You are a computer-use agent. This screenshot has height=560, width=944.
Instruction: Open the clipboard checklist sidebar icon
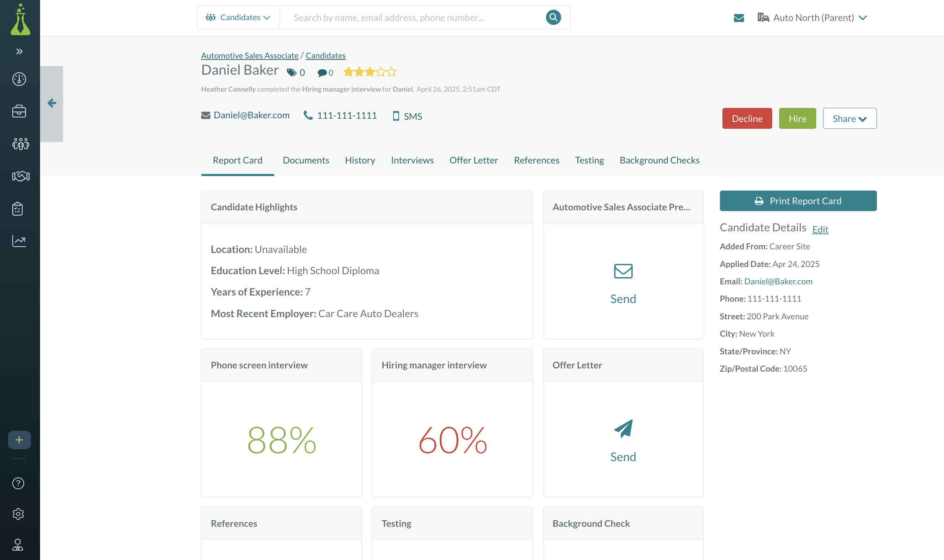18,209
